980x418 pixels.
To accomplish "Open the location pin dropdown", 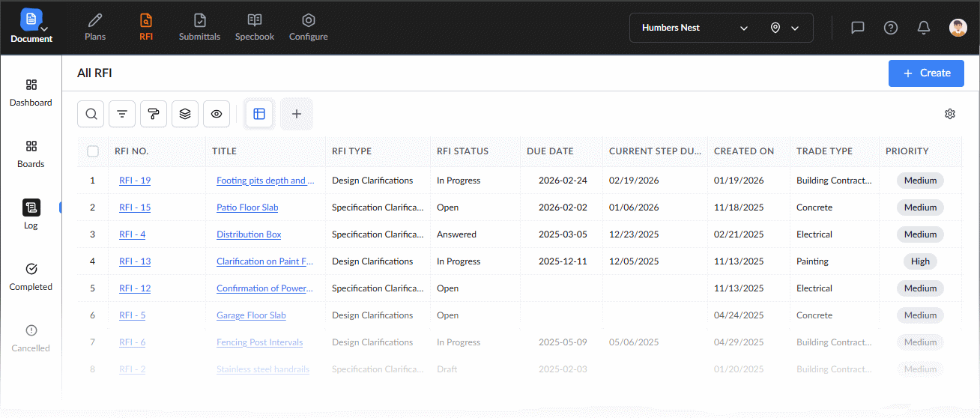I will [784, 28].
